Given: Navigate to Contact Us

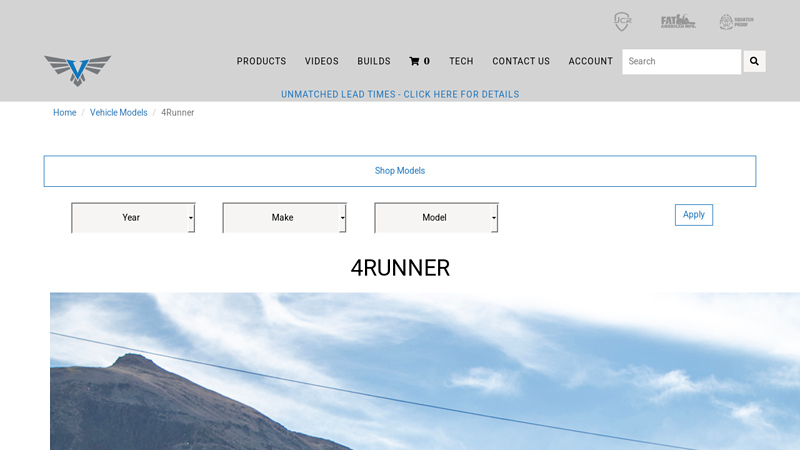Looking at the screenshot, I should pyautogui.click(x=521, y=61).
